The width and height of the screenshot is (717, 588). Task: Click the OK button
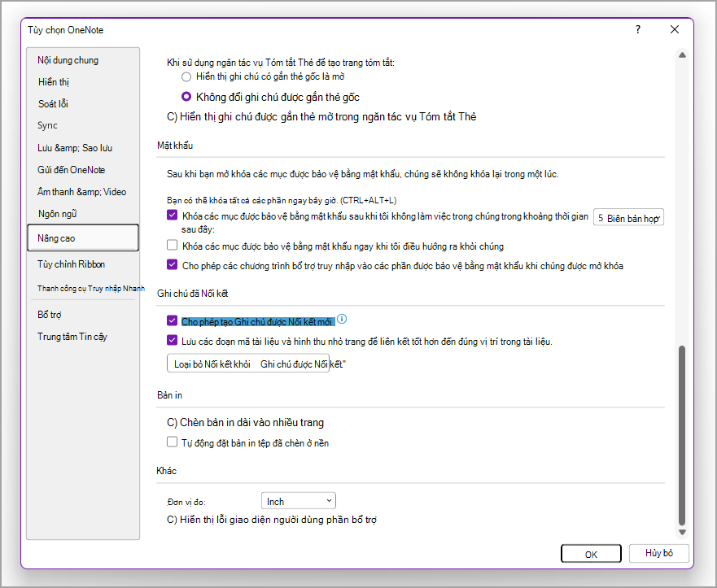click(591, 554)
